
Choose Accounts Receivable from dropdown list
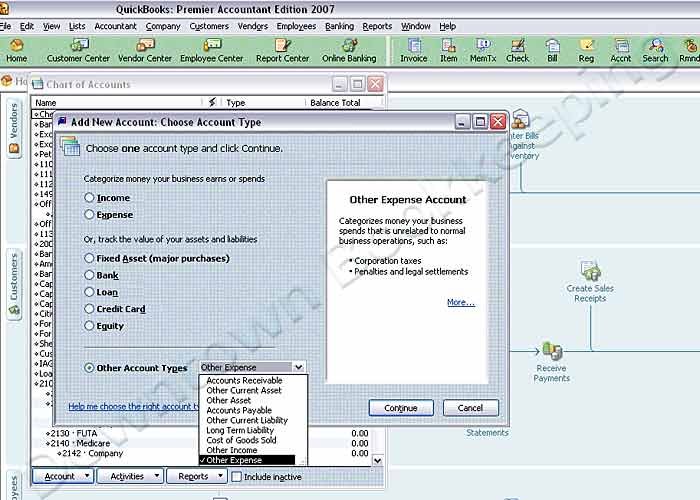[x=244, y=380]
